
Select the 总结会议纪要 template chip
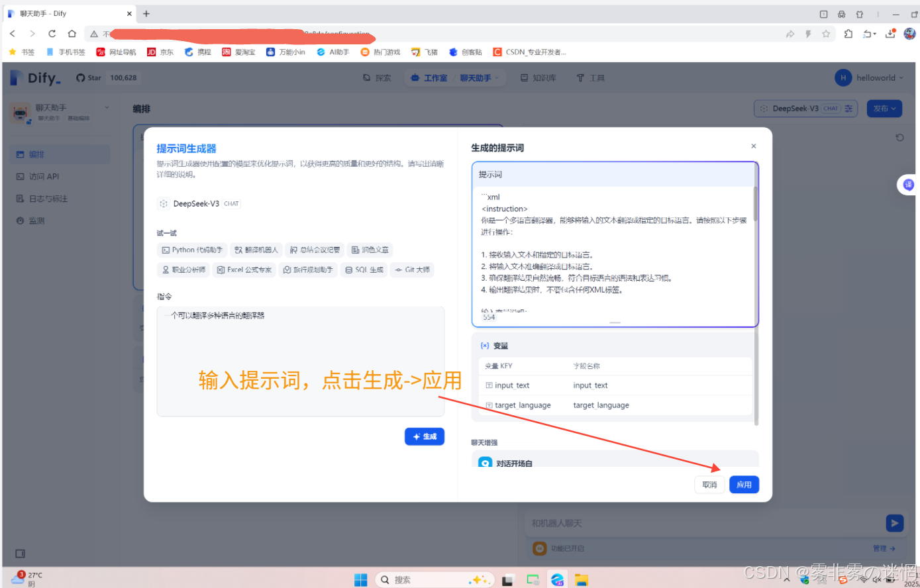pos(315,250)
